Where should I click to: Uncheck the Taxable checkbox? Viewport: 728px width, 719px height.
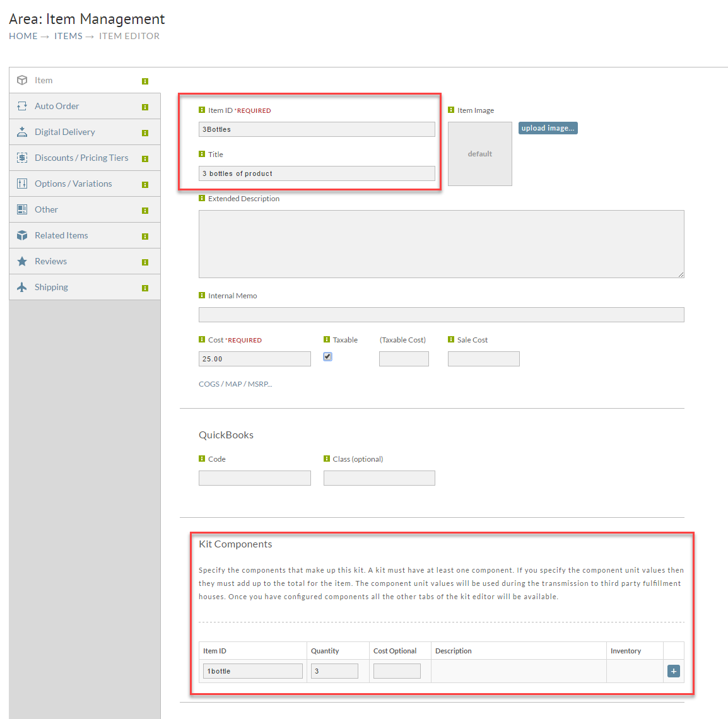point(327,356)
